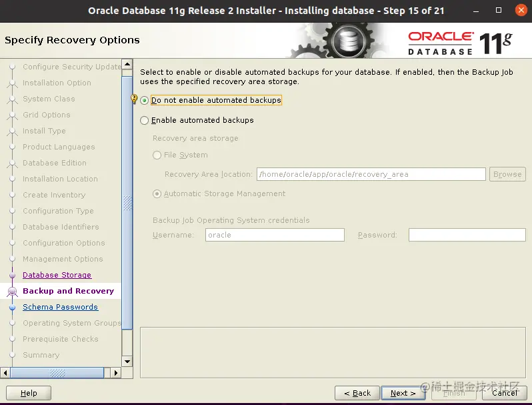This screenshot has width=532, height=405.
Task: Click the Database Edition step
Action: 54,163
